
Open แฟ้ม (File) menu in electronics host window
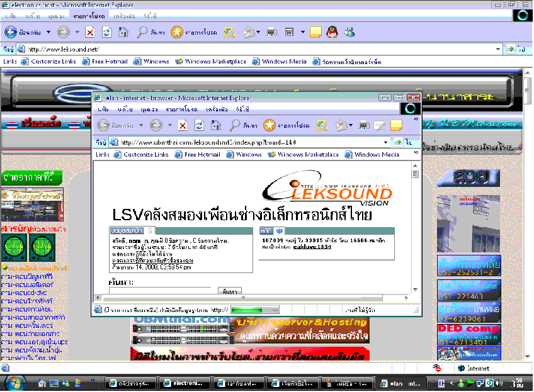(x=11, y=16)
